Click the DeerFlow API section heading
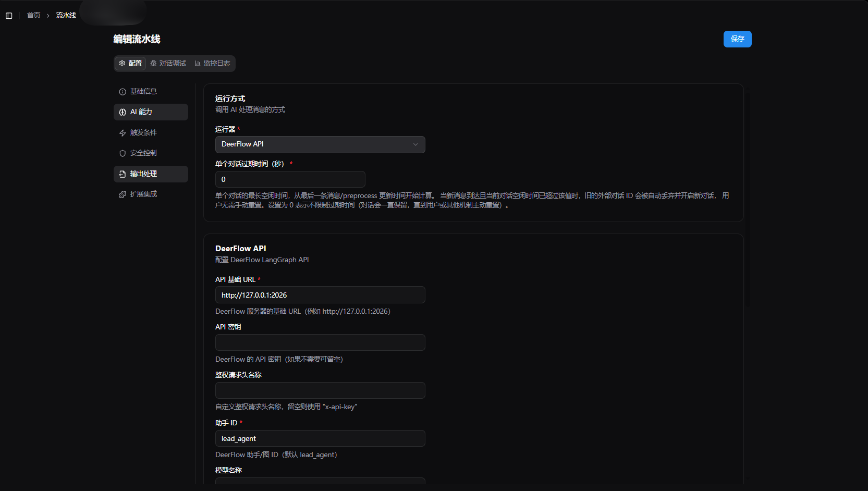Viewport: 868px width, 491px height. [x=241, y=249]
